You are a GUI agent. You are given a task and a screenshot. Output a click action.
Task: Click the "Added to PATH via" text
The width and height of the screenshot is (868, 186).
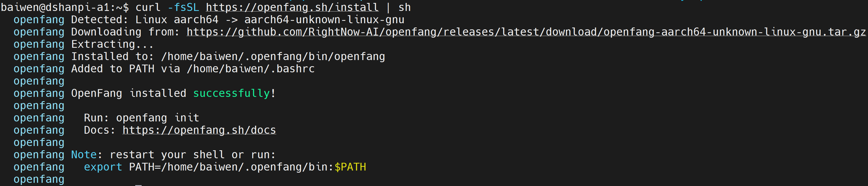point(125,69)
